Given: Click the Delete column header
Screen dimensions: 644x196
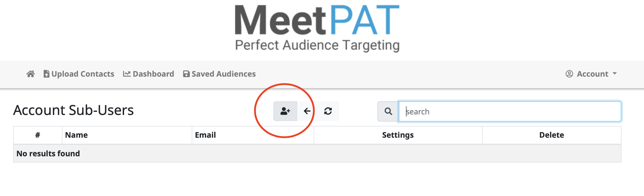Looking at the screenshot, I should 551,135.
